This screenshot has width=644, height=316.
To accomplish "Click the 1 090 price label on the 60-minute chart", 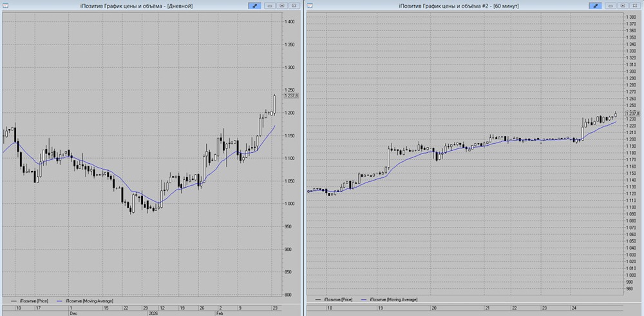I will (631, 214).
